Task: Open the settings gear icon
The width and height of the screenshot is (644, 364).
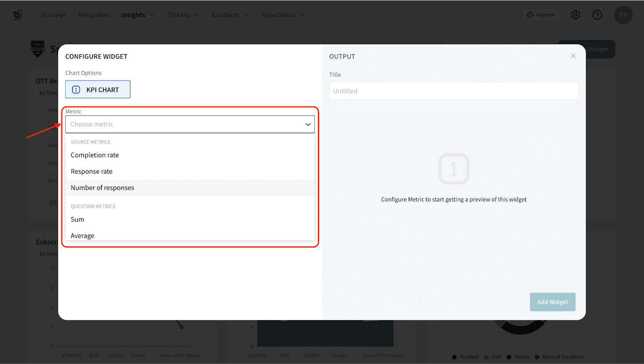Action: pyautogui.click(x=576, y=15)
